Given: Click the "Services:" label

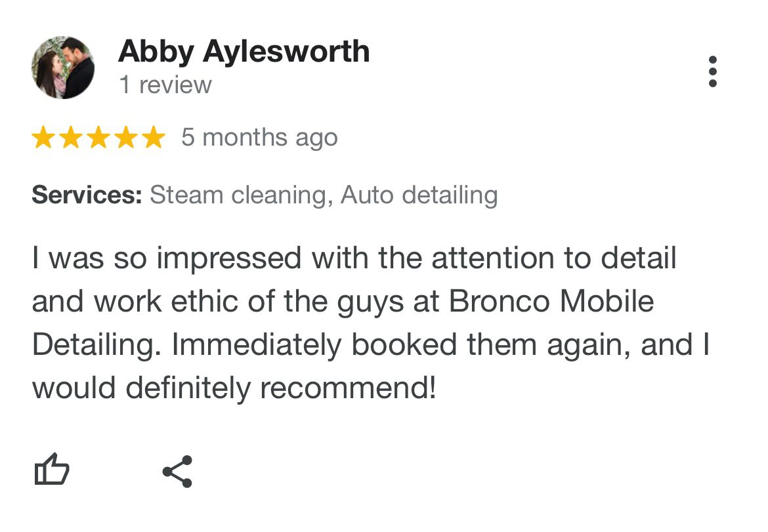Looking at the screenshot, I should [x=87, y=195].
